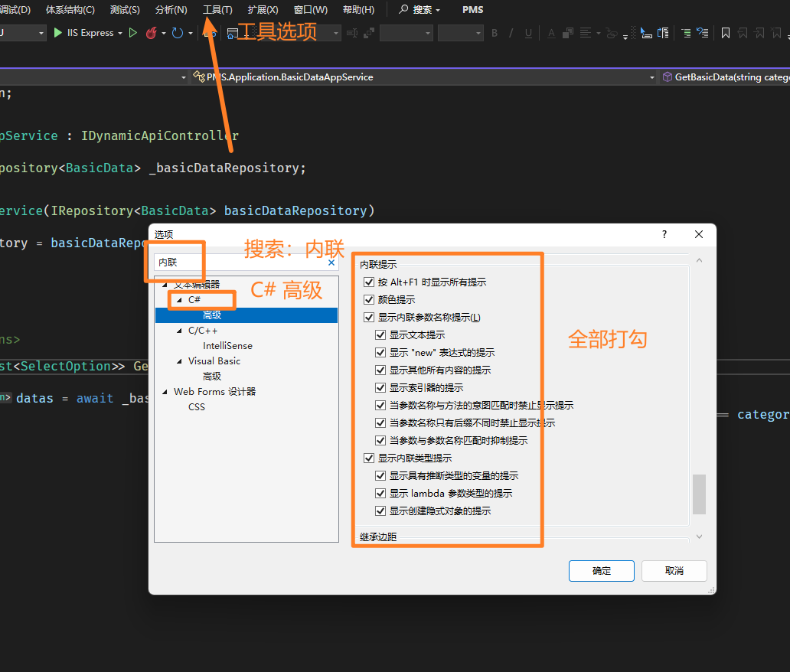The image size is (790, 672).
Task: Click the 确定 button
Action: tap(601, 571)
